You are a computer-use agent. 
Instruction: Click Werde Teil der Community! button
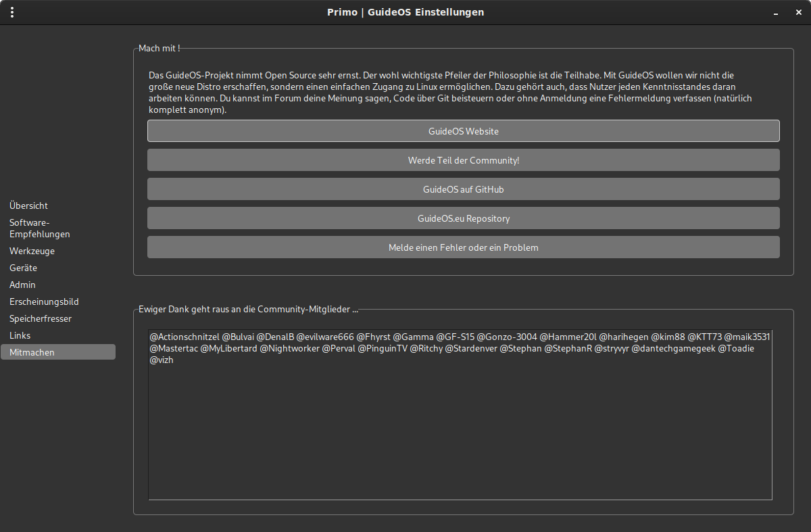(463, 160)
